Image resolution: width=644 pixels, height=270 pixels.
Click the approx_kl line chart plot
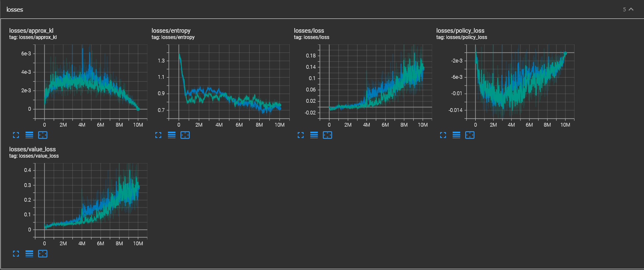[91, 81]
